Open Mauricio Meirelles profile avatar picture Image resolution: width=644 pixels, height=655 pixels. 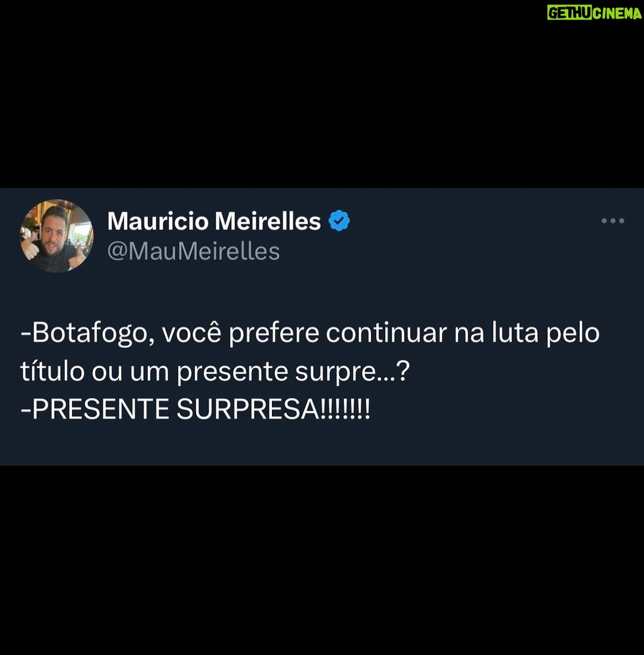[x=57, y=236]
